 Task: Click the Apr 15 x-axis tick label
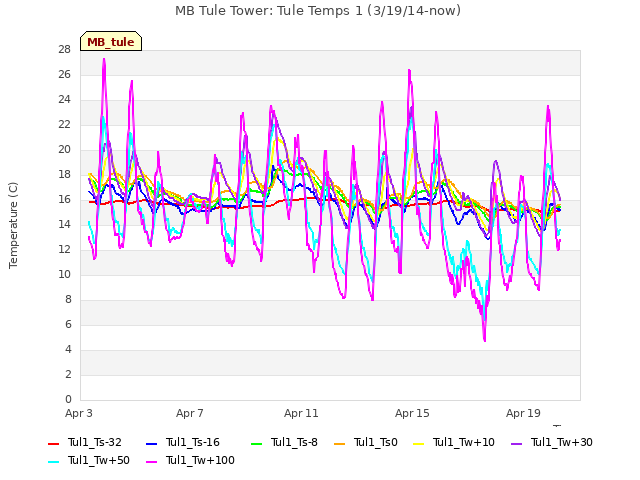click(x=412, y=413)
